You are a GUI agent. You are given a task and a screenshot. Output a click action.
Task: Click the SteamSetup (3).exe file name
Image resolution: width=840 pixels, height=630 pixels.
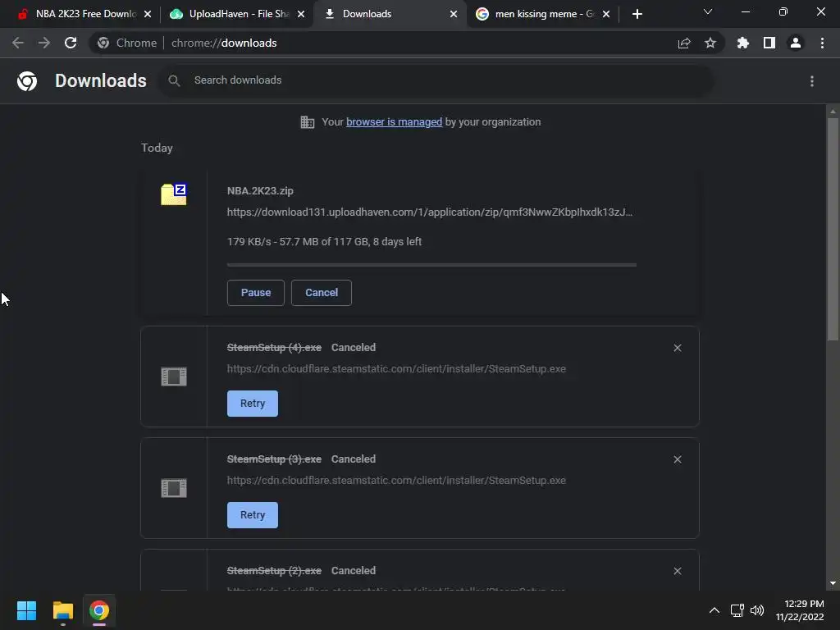[x=274, y=459]
